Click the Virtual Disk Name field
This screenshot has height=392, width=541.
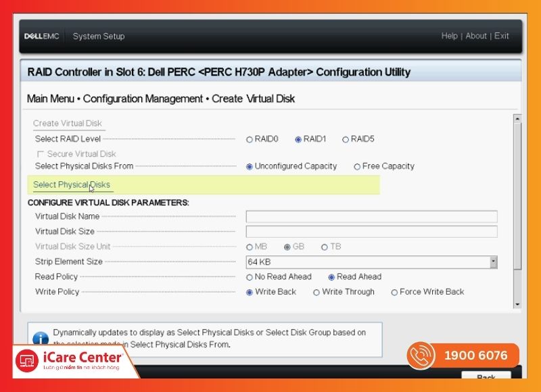[371, 216]
